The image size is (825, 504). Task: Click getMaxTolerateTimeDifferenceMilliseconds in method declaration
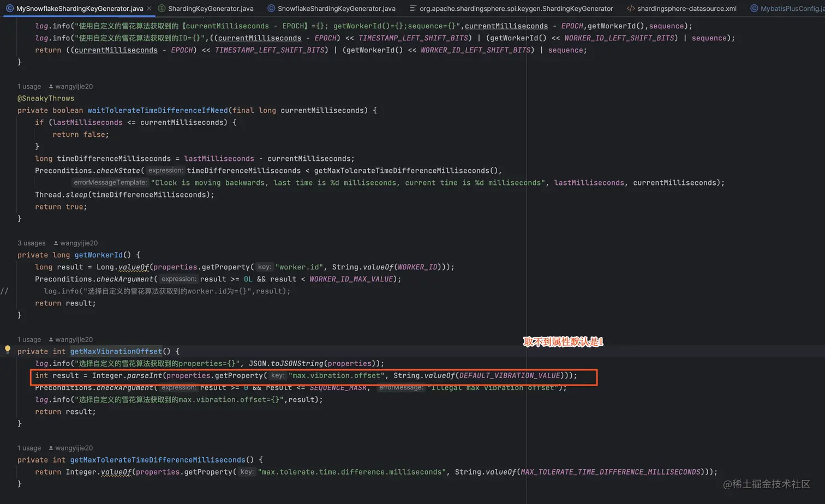[x=158, y=460]
